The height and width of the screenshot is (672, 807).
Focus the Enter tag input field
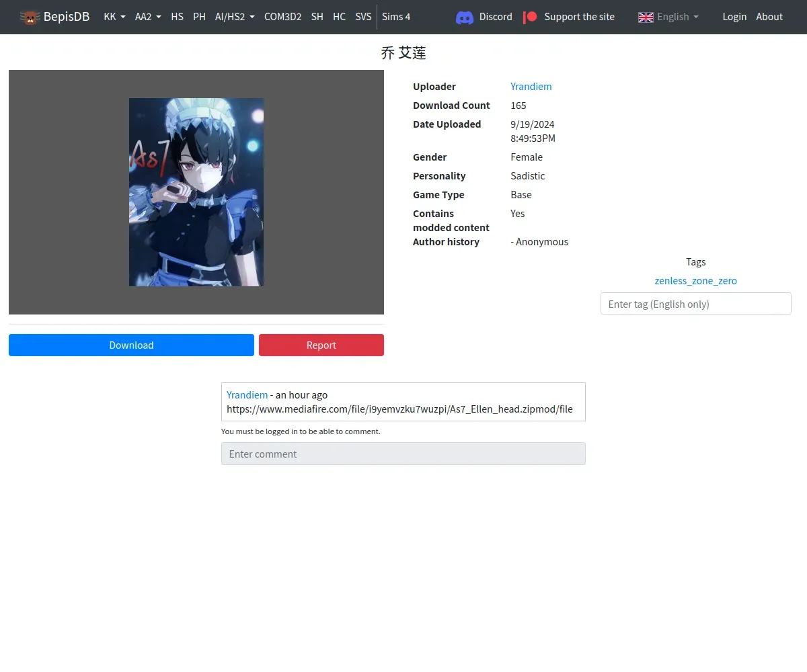click(x=695, y=303)
